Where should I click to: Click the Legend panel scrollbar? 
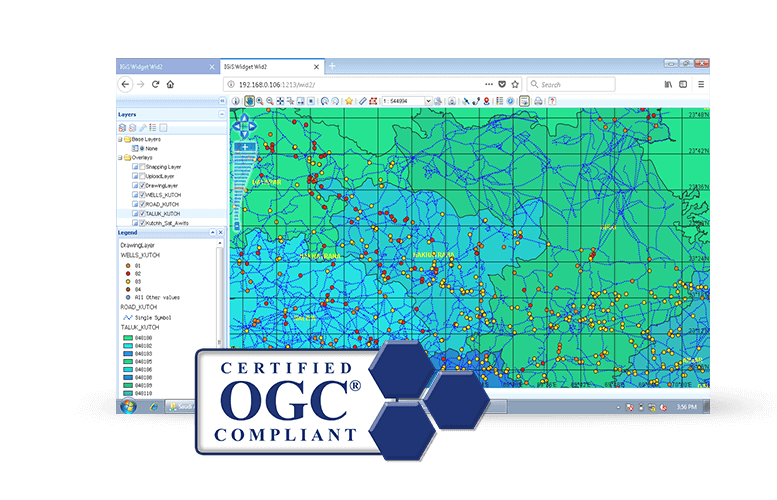pyautogui.click(x=220, y=293)
